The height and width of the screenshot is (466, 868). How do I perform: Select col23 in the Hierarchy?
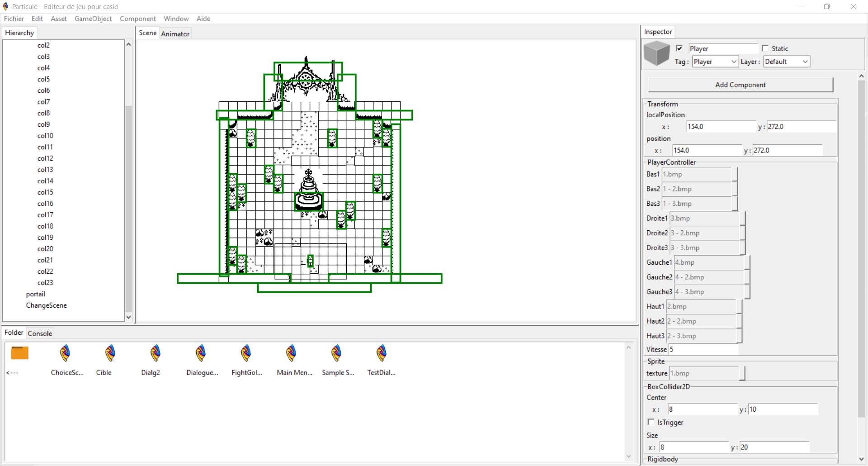tap(45, 283)
